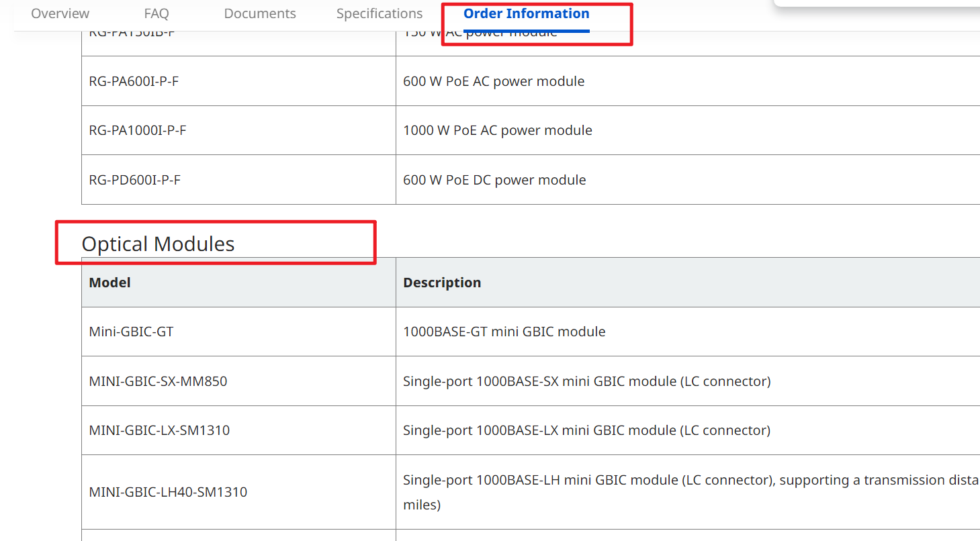980x541 pixels.
Task: Click the Single-port 1000BASE-LX module description
Action: pos(586,430)
